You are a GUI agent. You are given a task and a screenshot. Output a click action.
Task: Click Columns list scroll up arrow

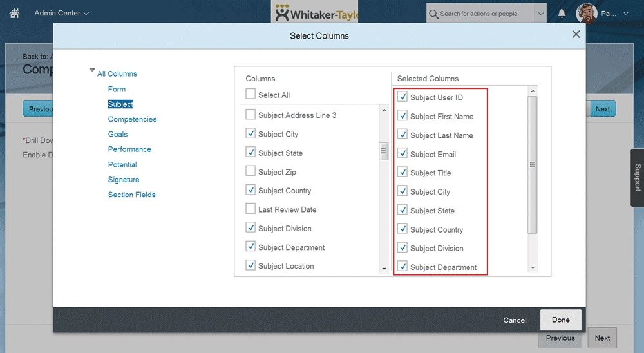pos(384,110)
